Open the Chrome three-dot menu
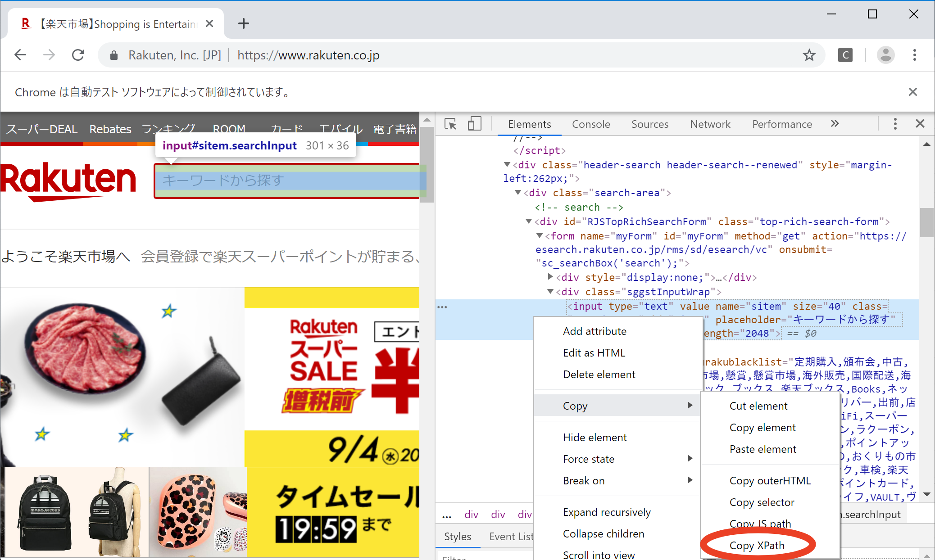 pos(914,55)
